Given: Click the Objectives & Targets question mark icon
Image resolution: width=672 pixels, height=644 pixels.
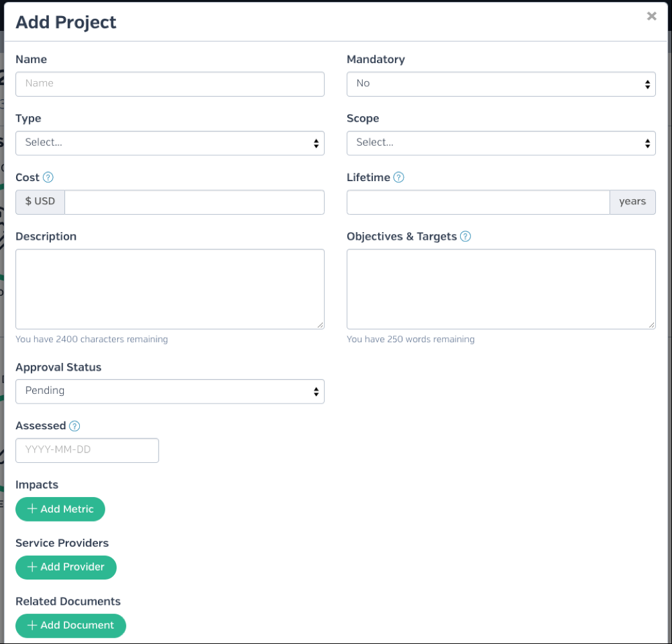Looking at the screenshot, I should [465, 236].
